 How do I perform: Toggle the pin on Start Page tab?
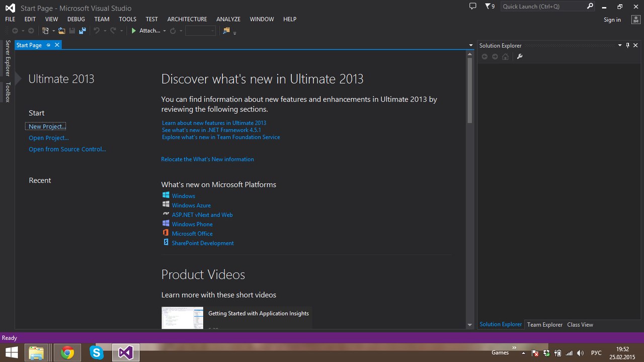[48, 45]
